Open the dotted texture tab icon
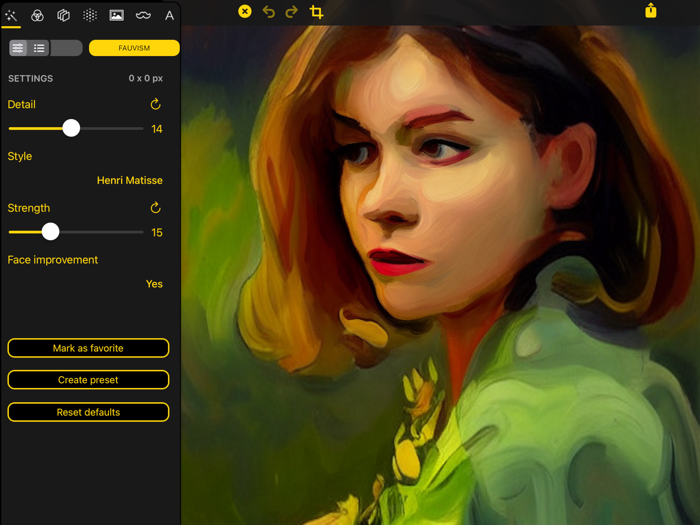 click(x=90, y=16)
